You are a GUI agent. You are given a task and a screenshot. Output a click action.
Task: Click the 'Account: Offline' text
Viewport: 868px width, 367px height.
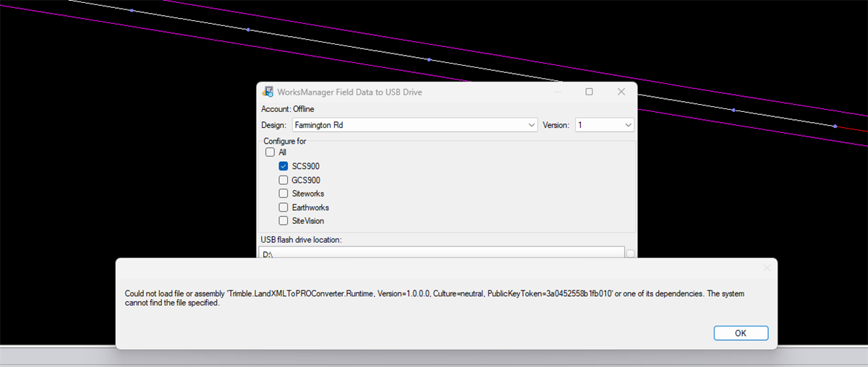pos(288,109)
